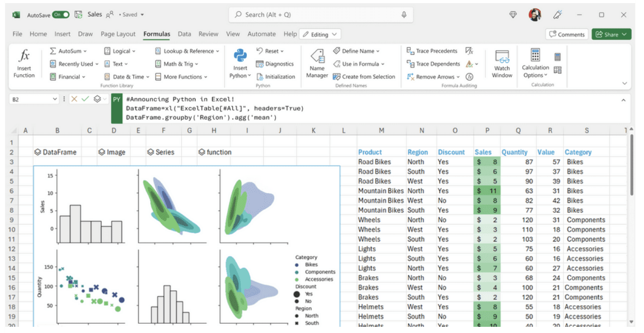The height and width of the screenshot is (333, 644).
Task: Switch to the Data ribbon tab
Action: tap(184, 34)
